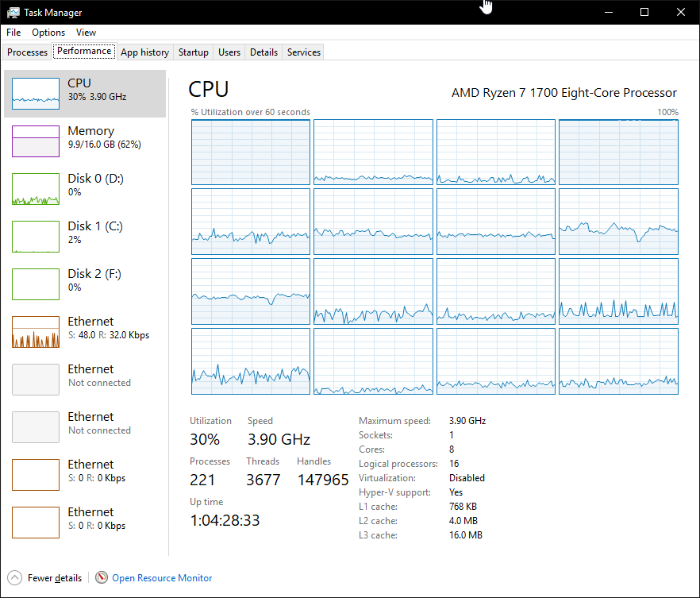
Task: Click the L2 cache 4.0 MB value
Action: [x=463, y=521]
